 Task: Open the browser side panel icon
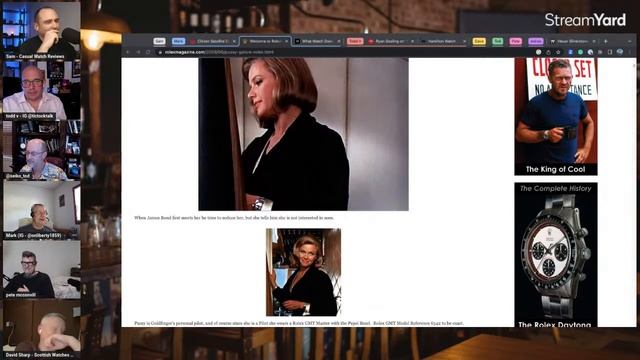click(610, 52)
